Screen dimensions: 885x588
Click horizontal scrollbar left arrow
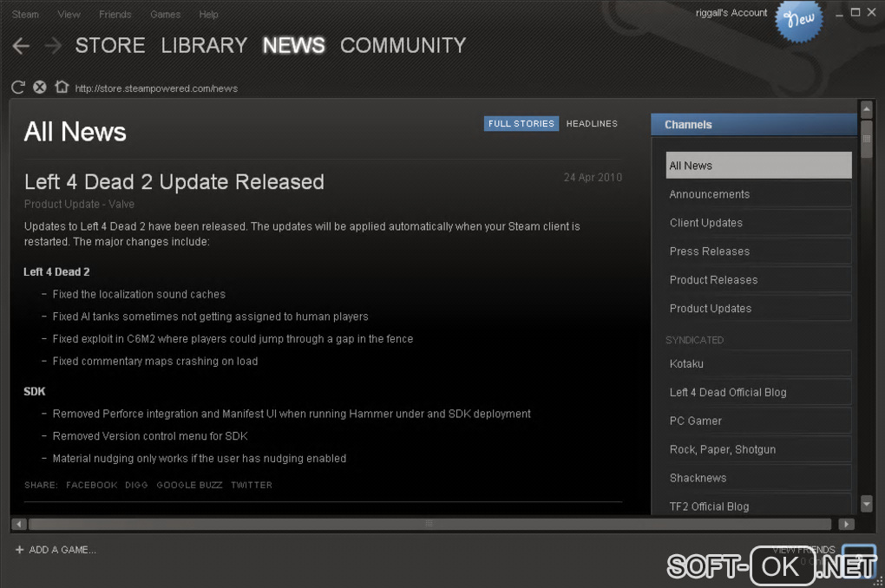point(18,524)
